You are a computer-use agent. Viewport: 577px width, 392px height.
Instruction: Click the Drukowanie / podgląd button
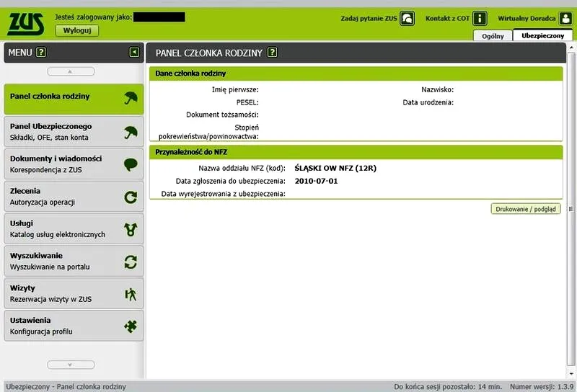tap(526, 209)
